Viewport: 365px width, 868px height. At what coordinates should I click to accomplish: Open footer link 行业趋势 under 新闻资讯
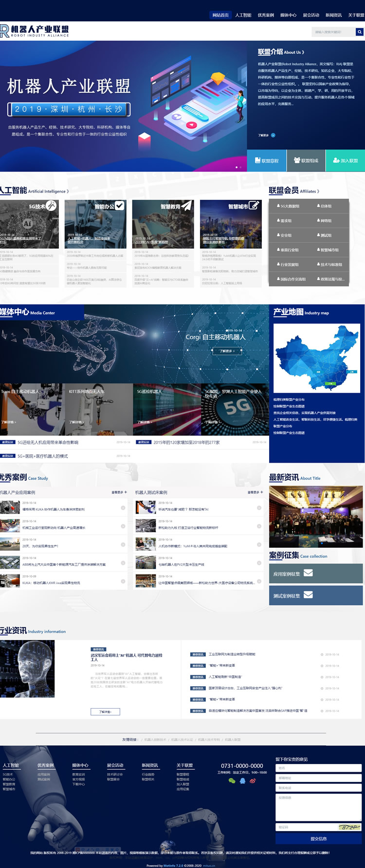pyautogui.click(x=148, y=774)
